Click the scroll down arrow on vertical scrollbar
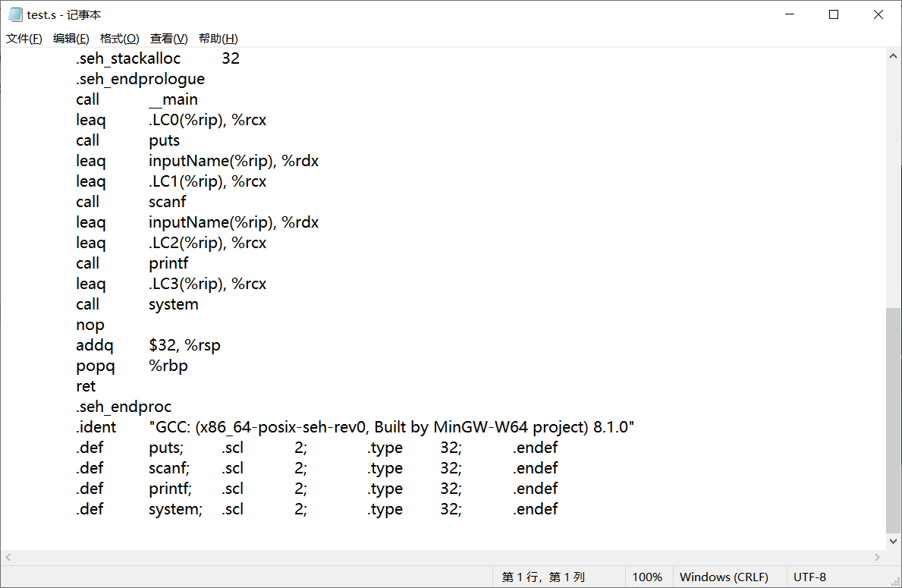902x588 pixels. tap(894, 542)
